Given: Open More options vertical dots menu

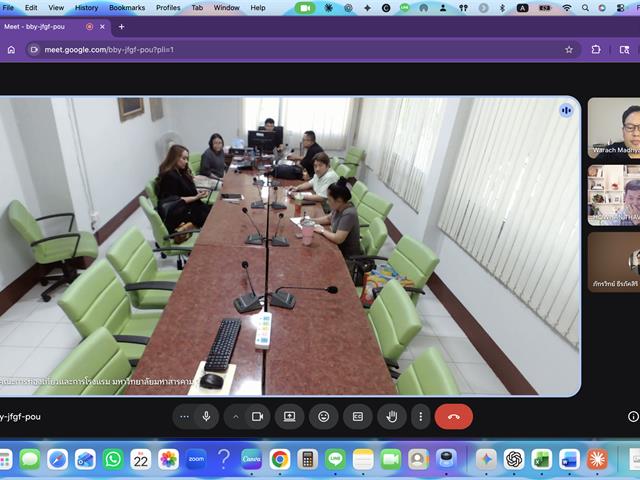Looking at the screenshot, I should coord(421,416).
